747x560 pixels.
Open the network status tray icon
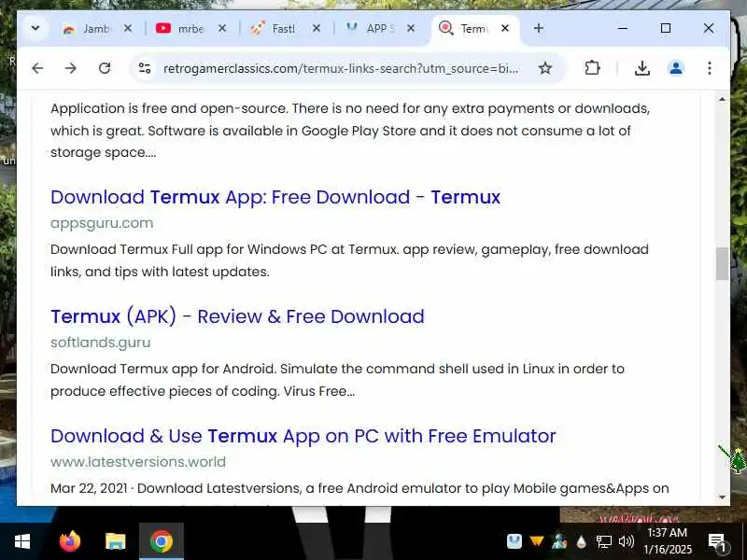603,541
